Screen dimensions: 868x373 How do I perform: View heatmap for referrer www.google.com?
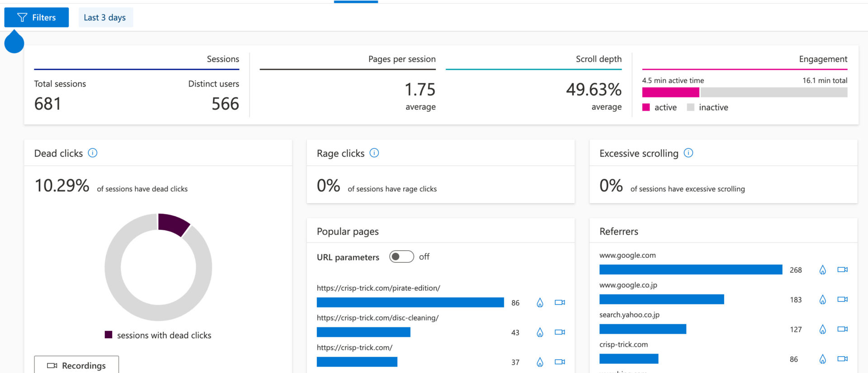tap(823, 270)
